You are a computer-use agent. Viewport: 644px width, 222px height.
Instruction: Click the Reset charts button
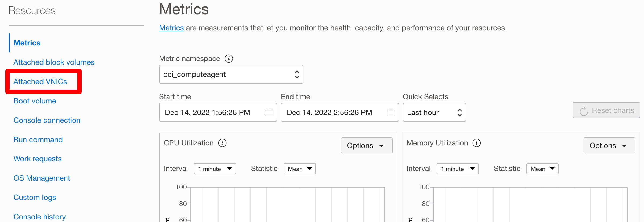coord(606,110)
